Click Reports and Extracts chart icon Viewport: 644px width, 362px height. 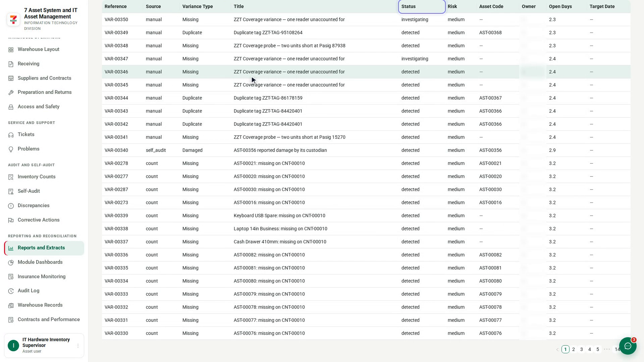coord(11,248)
